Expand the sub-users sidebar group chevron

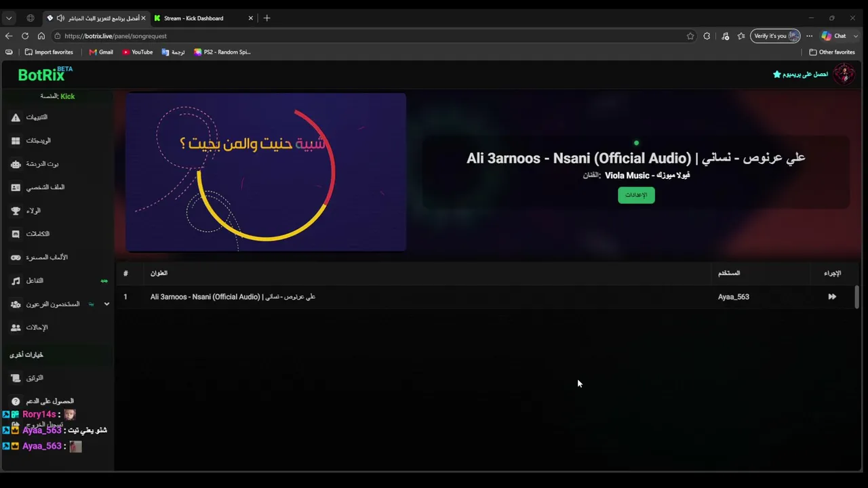pyautogui.click(x=106, y=304)
